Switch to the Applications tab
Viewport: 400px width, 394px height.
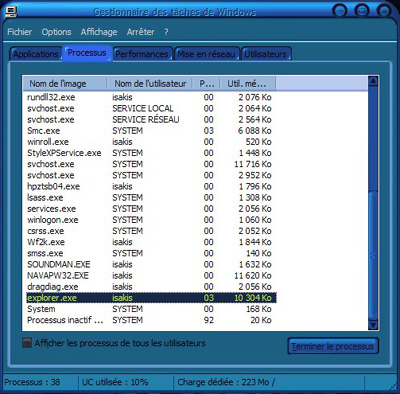point(36,54)
